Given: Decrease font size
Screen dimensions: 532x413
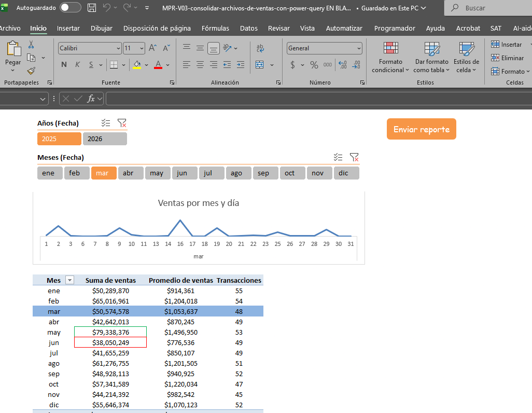Looking at the screenshot, I should (x=166, y=48).
